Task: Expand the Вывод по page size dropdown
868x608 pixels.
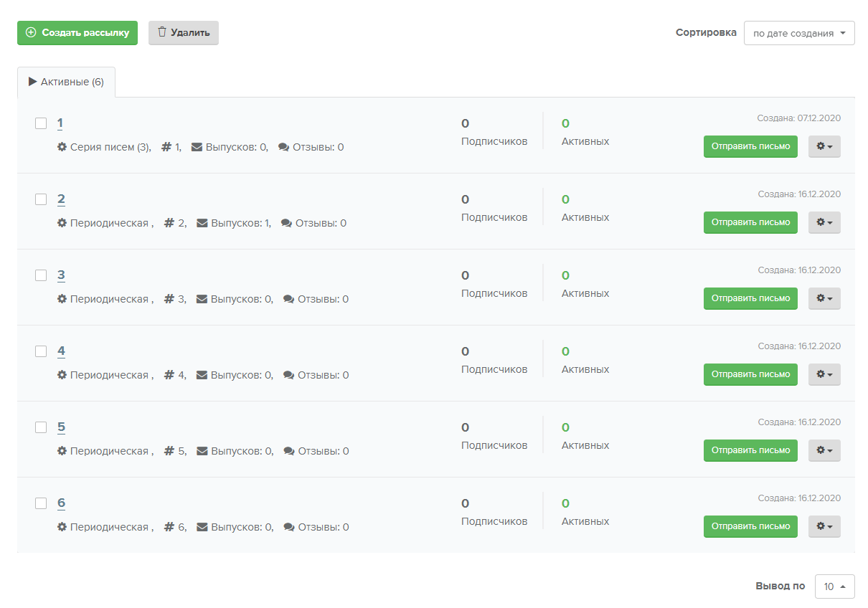Action: (x=834, y=586)
